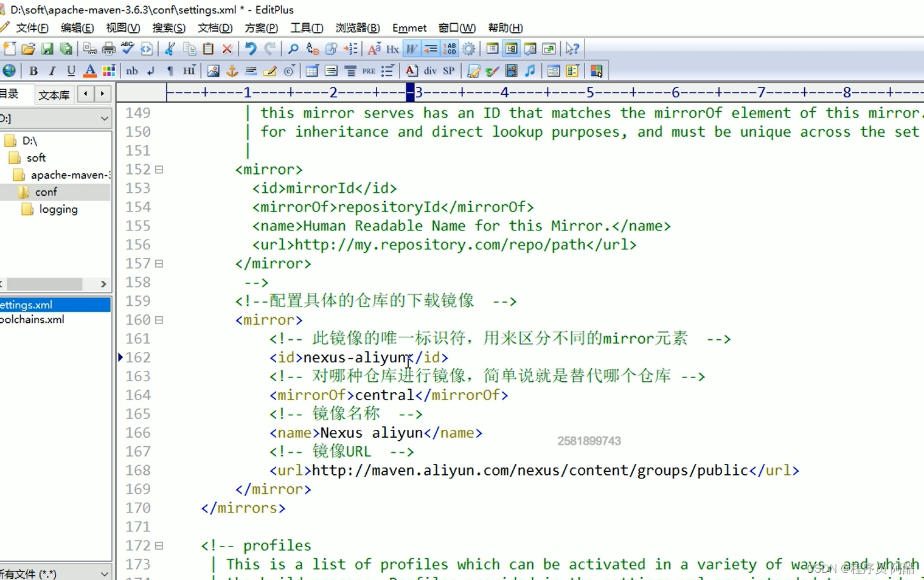Apply bold HTML formatting
The width and height of the screenshot is (924, 580).
tap(33, 71)
